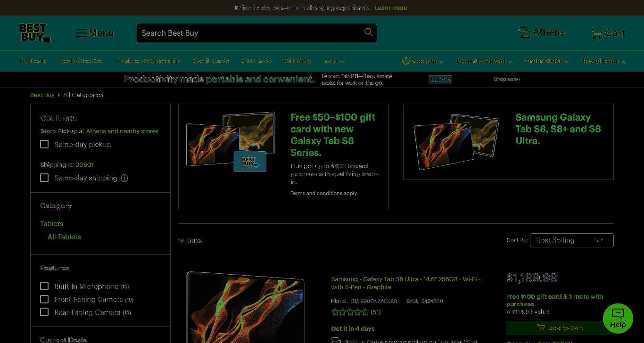Click the Best Buy gift card image

[250, 162]
